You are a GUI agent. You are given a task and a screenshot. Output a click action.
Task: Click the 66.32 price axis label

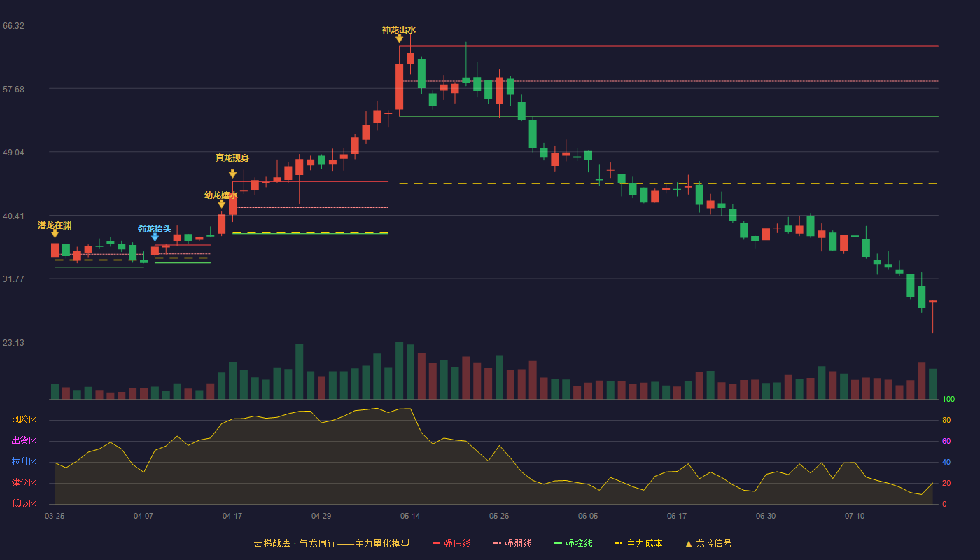(x=13, y=26)
